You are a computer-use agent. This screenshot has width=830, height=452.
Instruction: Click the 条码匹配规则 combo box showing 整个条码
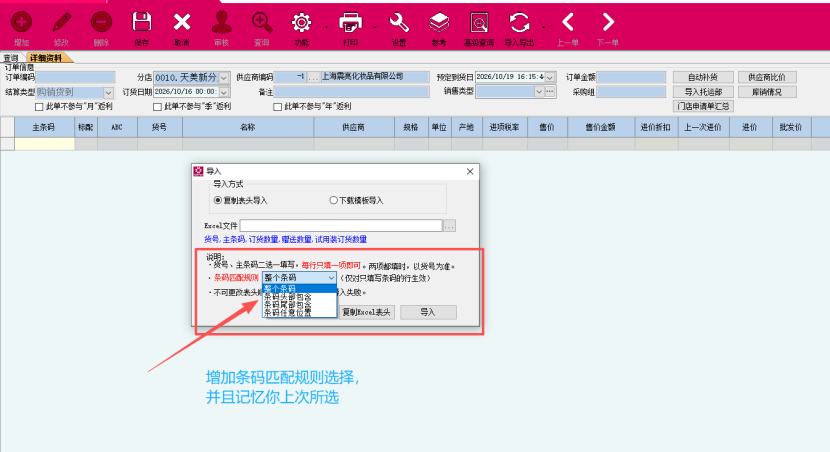pyautogui.click(x=299, y=277)
